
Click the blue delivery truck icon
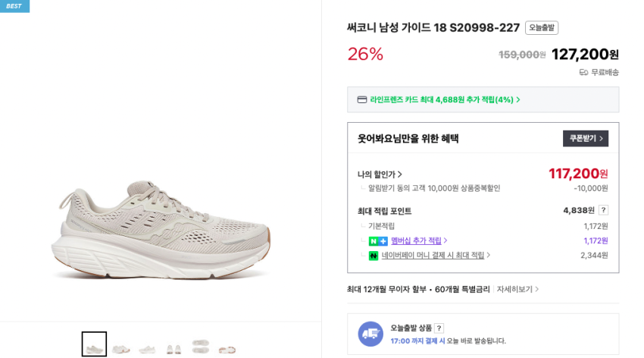point(370,334)
